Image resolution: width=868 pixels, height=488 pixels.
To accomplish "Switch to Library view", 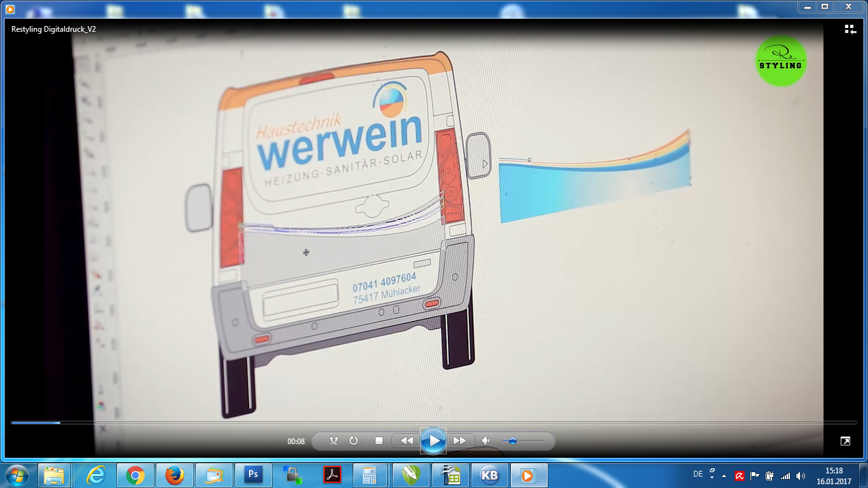I will (x=850, y=29).
